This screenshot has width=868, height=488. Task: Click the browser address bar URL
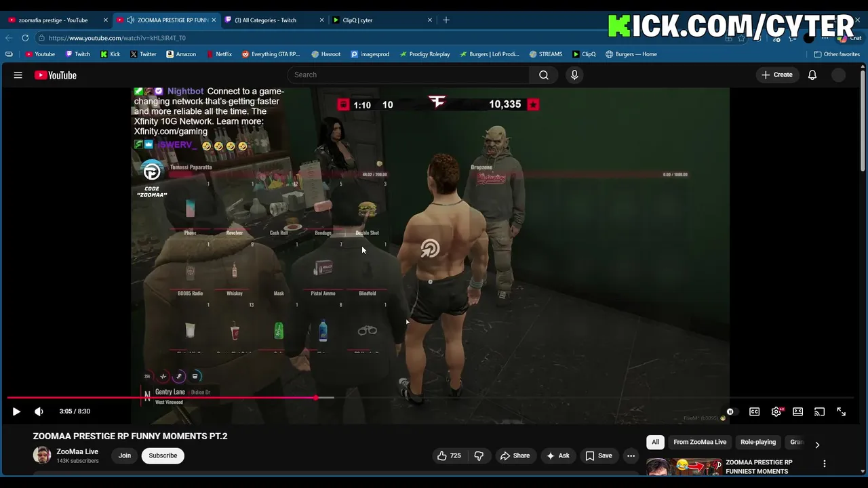(117, 38)
